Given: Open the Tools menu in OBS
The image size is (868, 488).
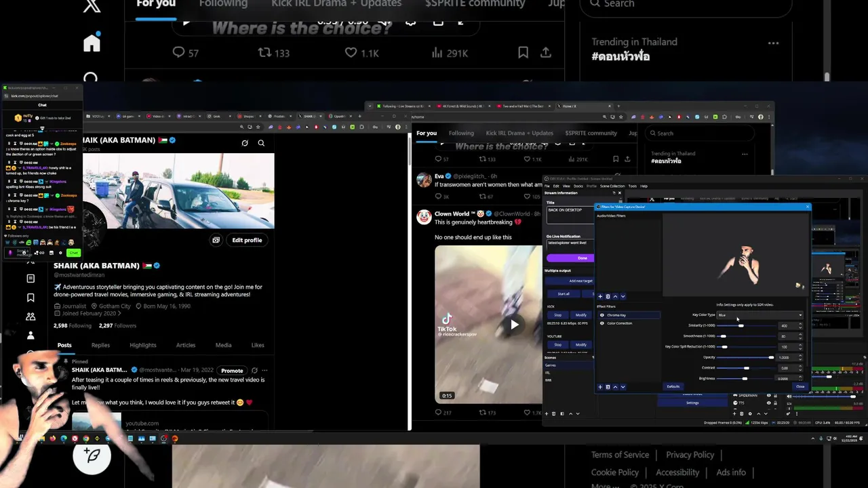Looking at the screenshot, I should coord(632,186).
